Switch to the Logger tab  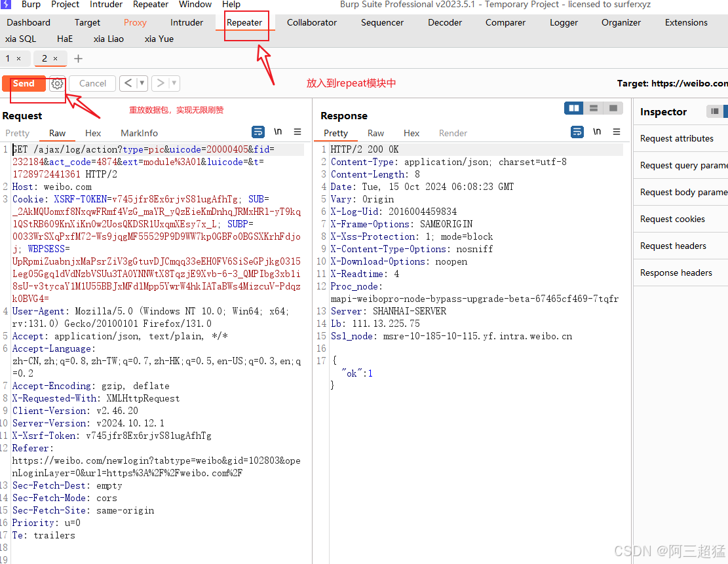(564, 22)
